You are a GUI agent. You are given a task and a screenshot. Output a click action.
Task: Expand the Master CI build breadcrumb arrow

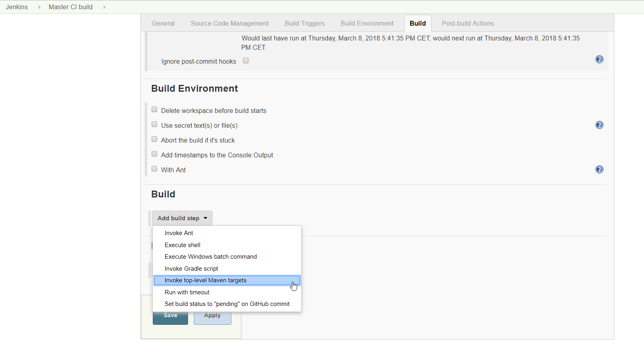[104, 7]
